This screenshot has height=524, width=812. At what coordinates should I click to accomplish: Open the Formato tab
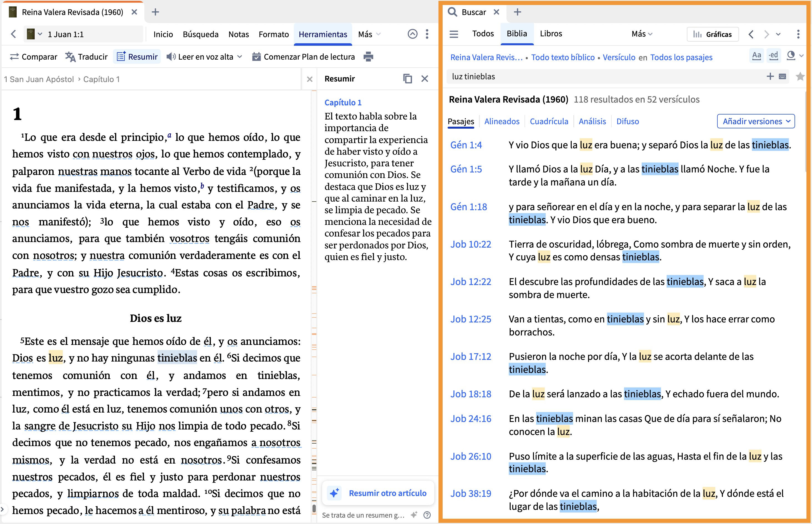274,34
